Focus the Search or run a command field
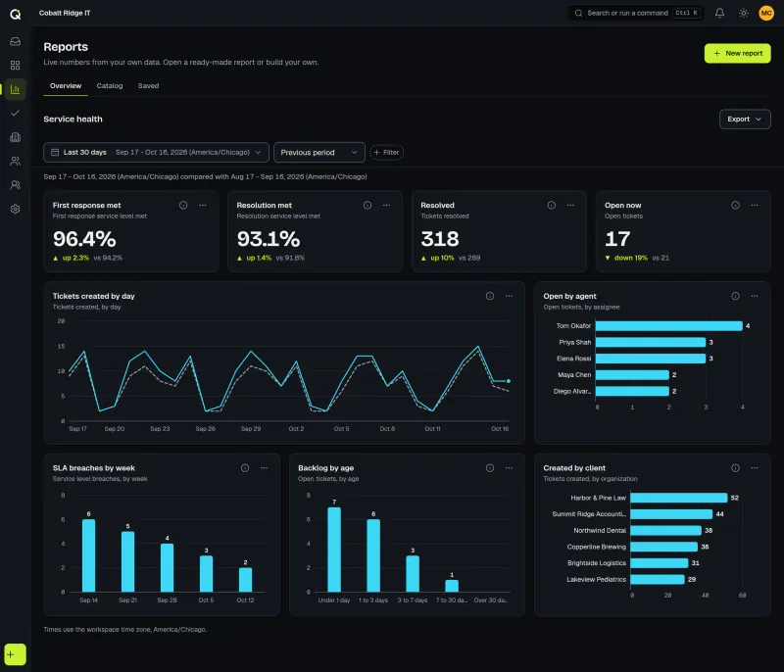 636,13
